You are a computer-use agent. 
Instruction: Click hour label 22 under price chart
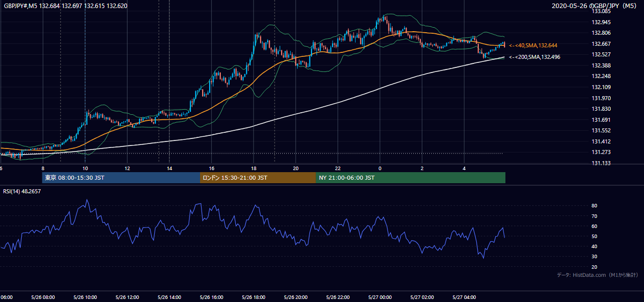338,168
